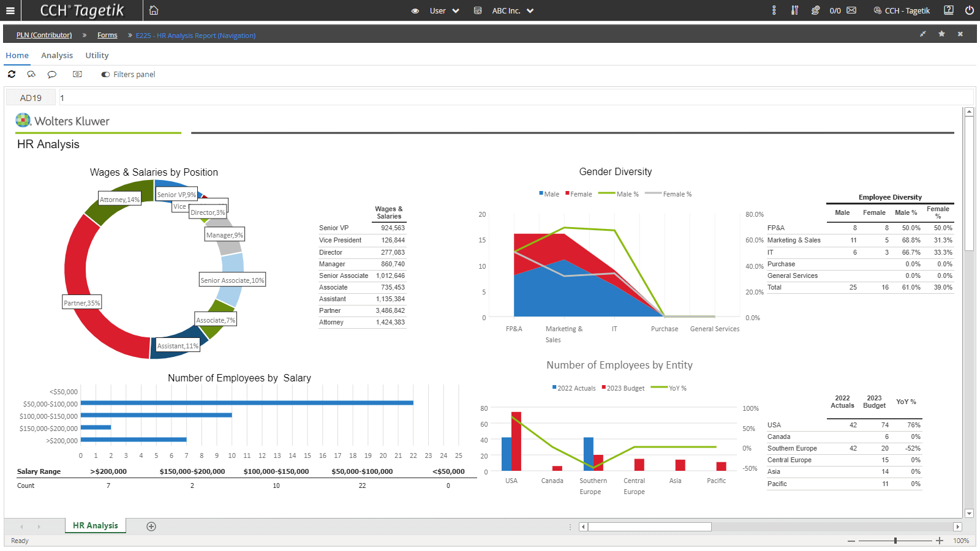Follow the Forms breadcrumb link
The height and width of the screenshot is (551, 980).
pyautogui.click(x=107, y=35)
